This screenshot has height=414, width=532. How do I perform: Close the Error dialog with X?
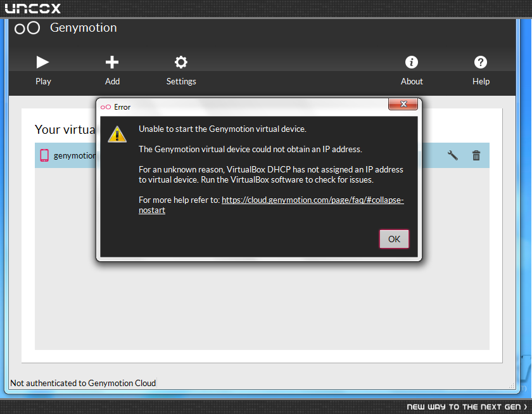403,104
